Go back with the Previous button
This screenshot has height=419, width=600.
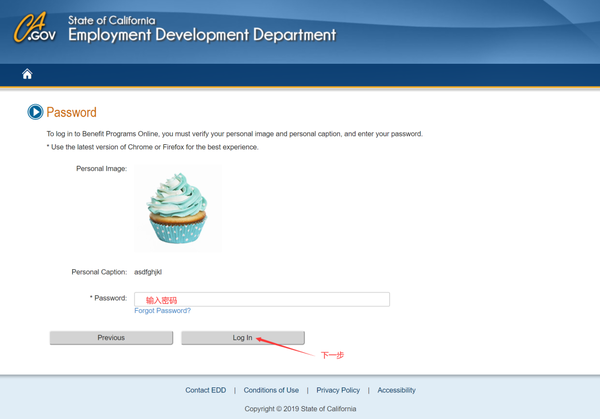(x=111, y=338)
